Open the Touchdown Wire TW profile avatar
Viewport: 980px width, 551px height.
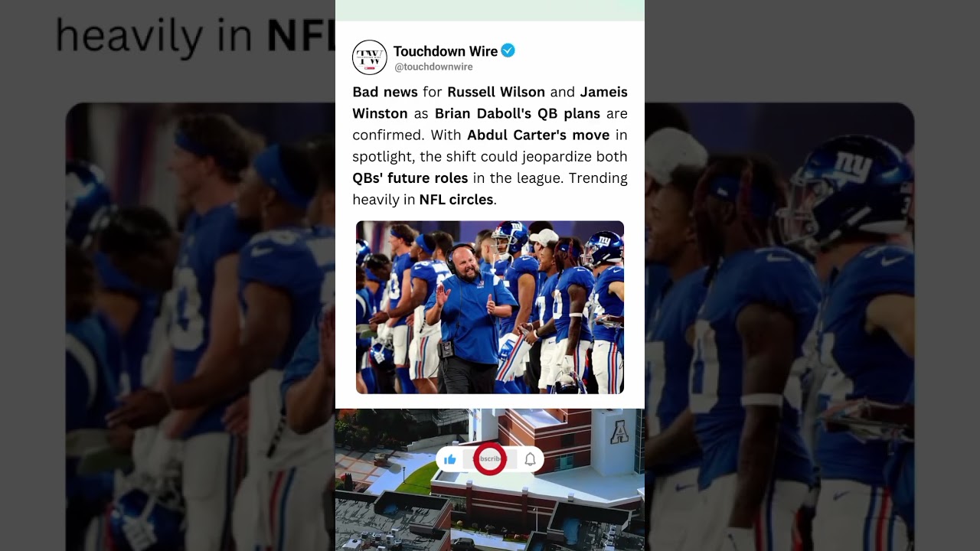point(369,57)
